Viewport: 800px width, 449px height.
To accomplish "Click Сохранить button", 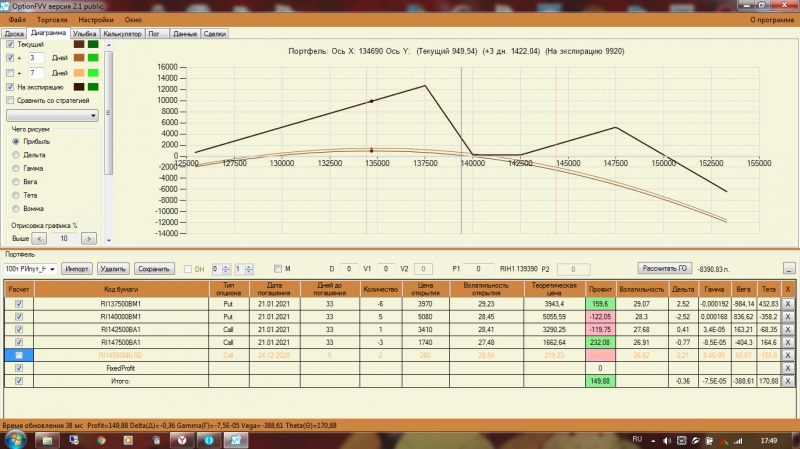I will [154, 269].
